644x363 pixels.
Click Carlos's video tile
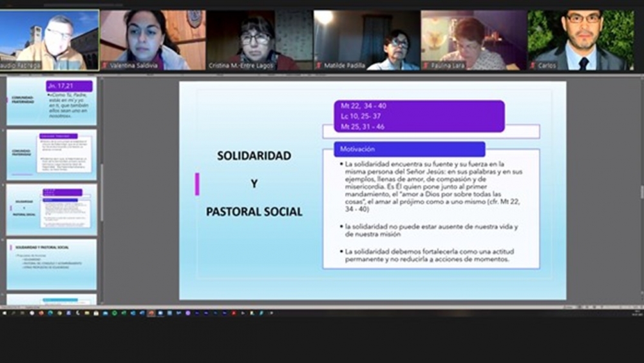coord(584,39)
